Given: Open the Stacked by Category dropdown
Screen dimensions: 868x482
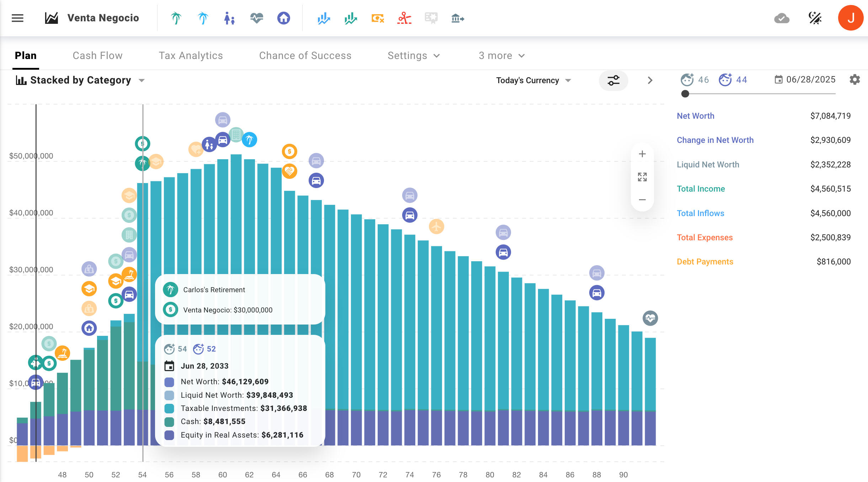Looking at the screenshot, I should pyautogui.click(x=80, y=80).
